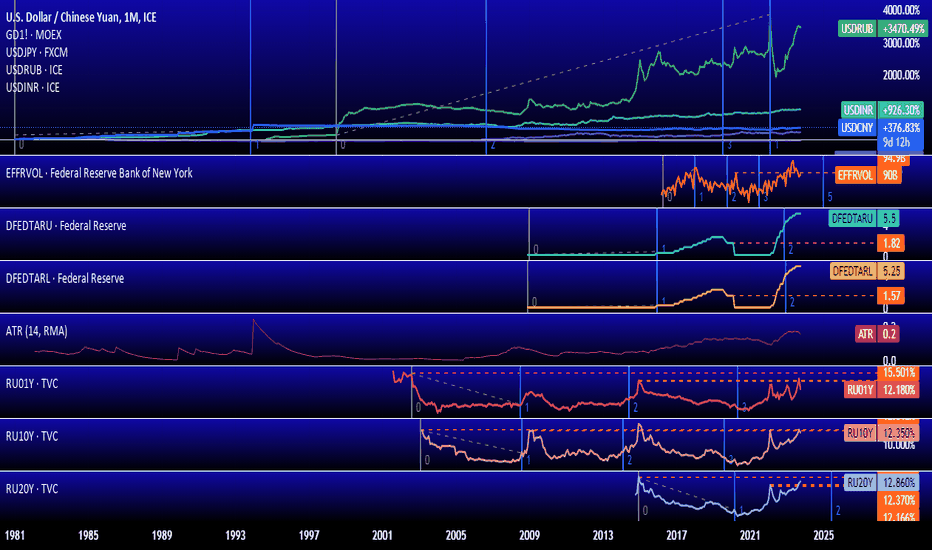This screenshot has height=550, width=932.
Task: Click the 1997 time axis label
Action: point(309,536)
